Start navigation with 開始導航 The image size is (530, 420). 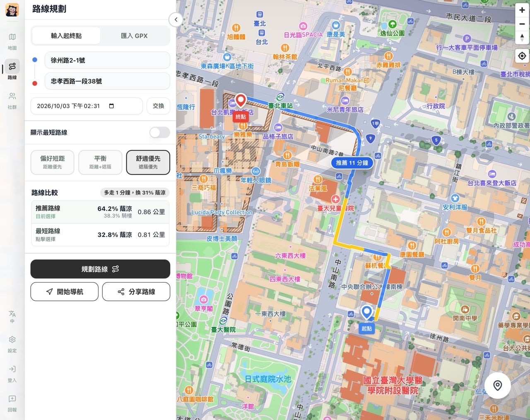65,292
